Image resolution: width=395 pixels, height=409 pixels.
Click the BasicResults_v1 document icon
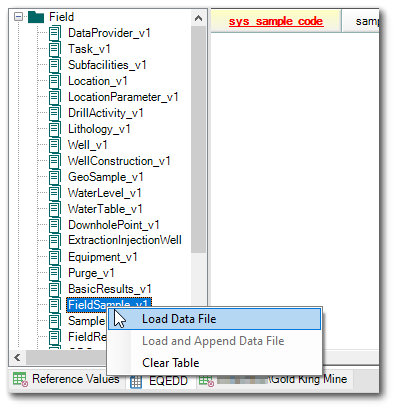(x=55, y=289)
